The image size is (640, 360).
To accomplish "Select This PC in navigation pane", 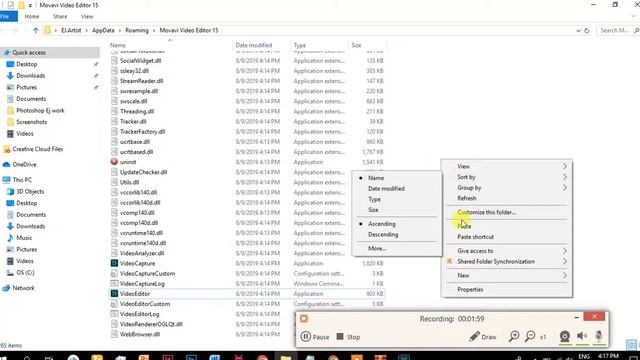I will tap(22, 180).
